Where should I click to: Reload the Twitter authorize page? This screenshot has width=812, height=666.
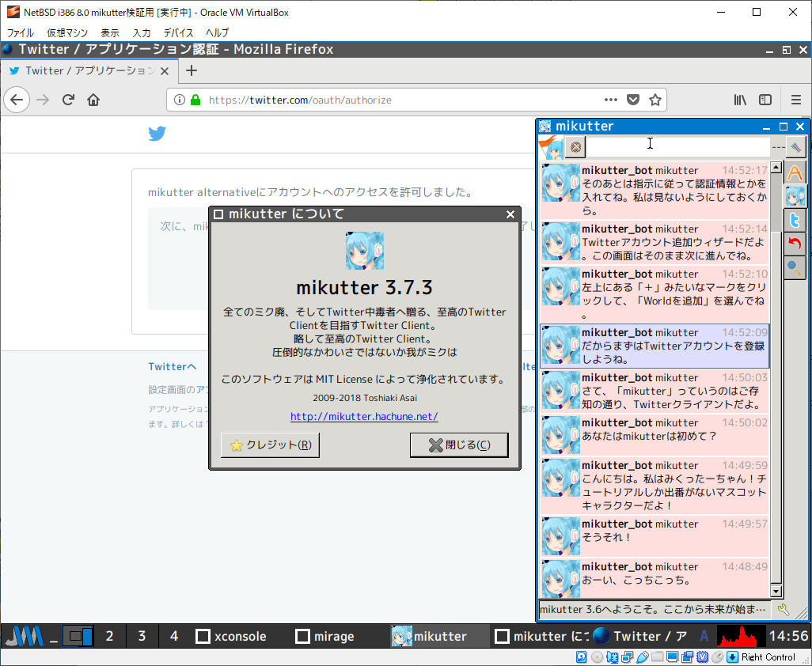tap(68, 100)
